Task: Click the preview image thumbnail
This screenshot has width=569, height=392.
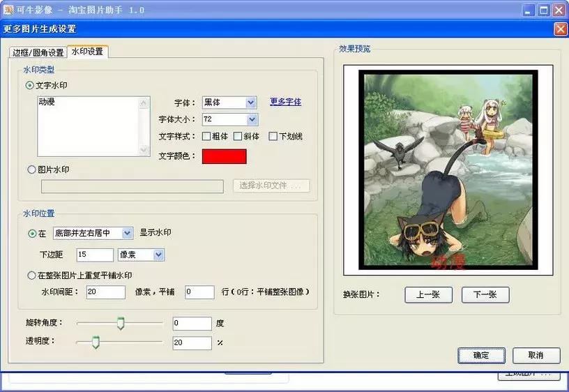Action: pos(448,170)
